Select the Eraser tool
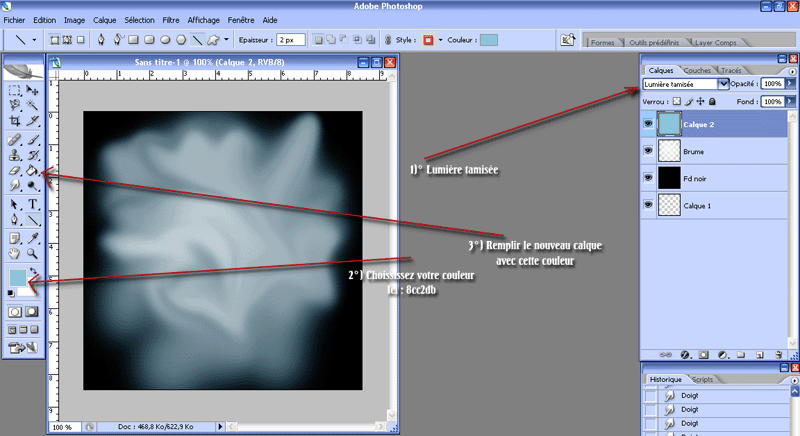This screenshot has height=436, width=800. coord(15,171)
